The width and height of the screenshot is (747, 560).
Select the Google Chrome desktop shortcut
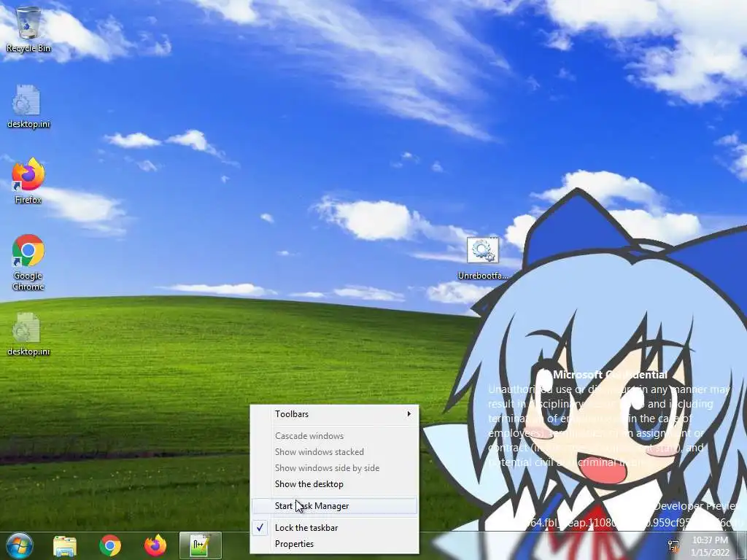point(28,262)
